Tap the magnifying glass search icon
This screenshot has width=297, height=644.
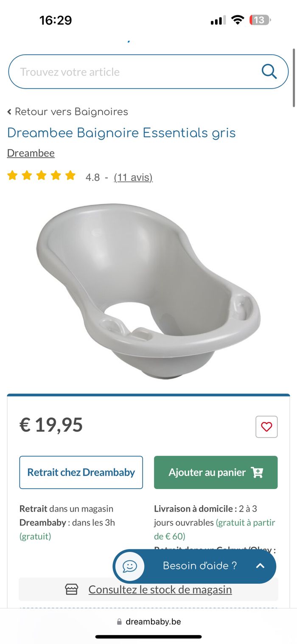[269, 71]
